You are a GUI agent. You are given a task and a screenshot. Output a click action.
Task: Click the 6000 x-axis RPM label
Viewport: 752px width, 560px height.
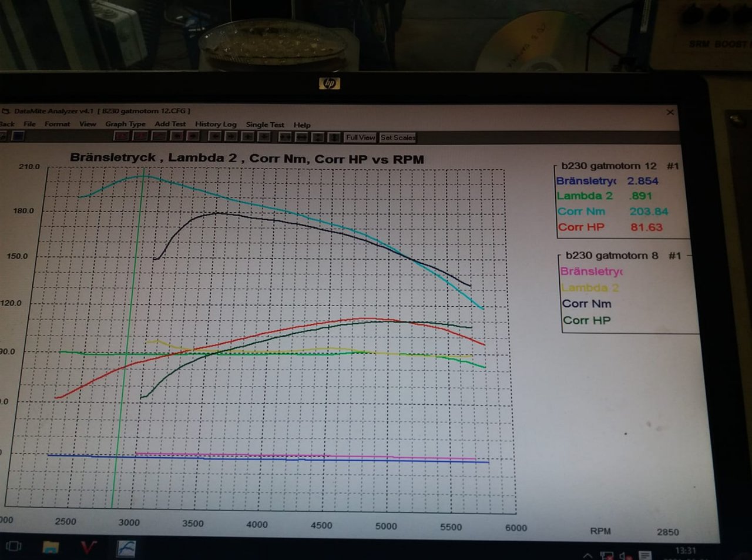[516, 528]
